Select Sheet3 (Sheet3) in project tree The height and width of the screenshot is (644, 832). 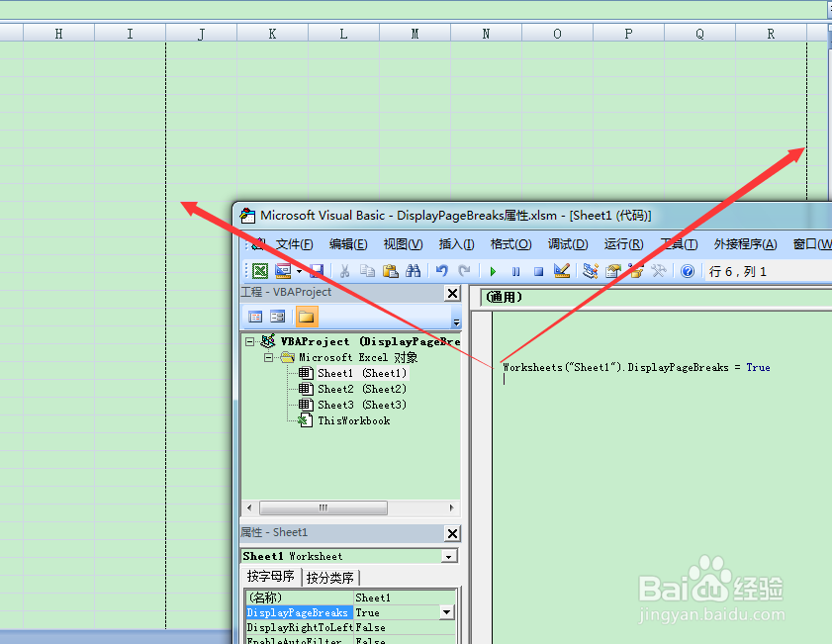[362, 405]
